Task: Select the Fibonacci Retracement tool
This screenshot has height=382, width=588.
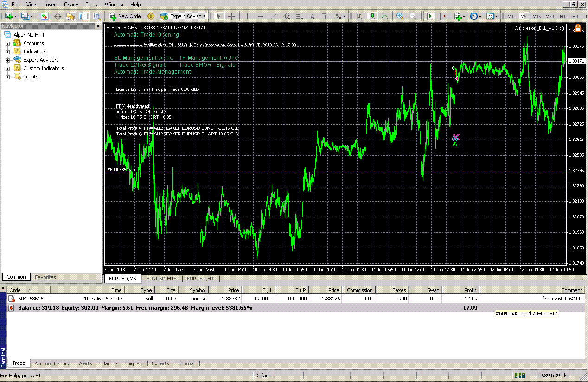Action: 299,16
